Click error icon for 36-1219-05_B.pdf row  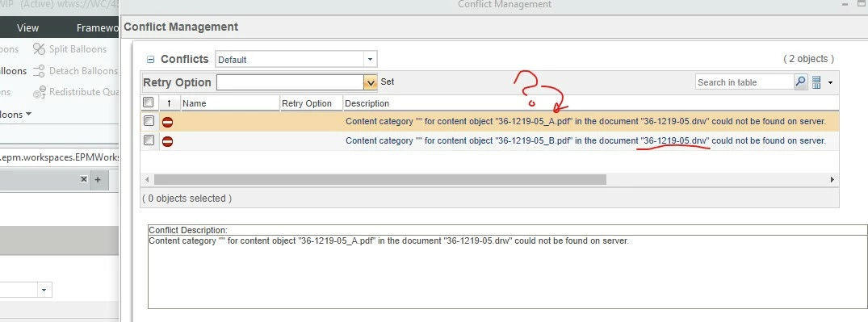point(167,142)
